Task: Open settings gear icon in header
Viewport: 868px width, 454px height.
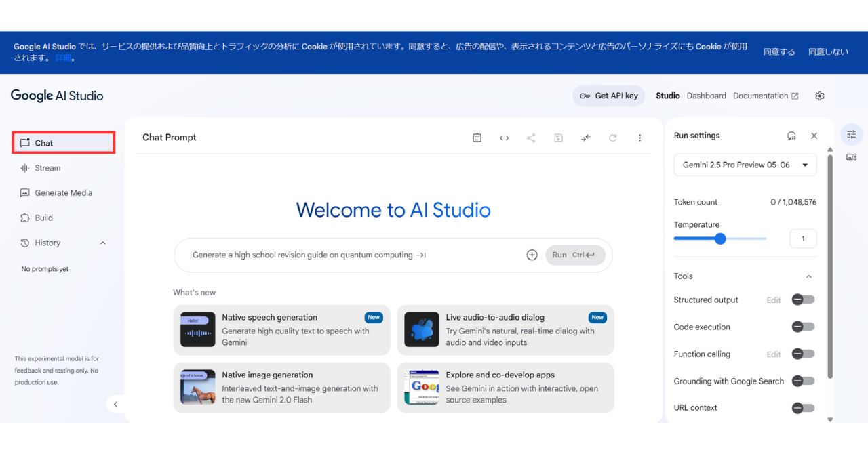Action: pos(820,96)
